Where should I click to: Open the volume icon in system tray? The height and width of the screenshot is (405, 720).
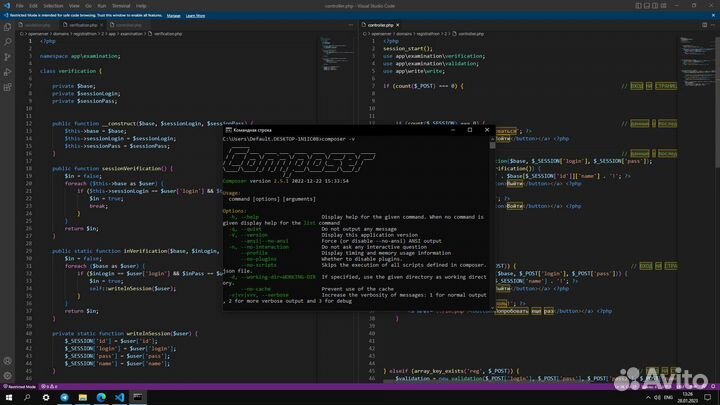[657, 398]
